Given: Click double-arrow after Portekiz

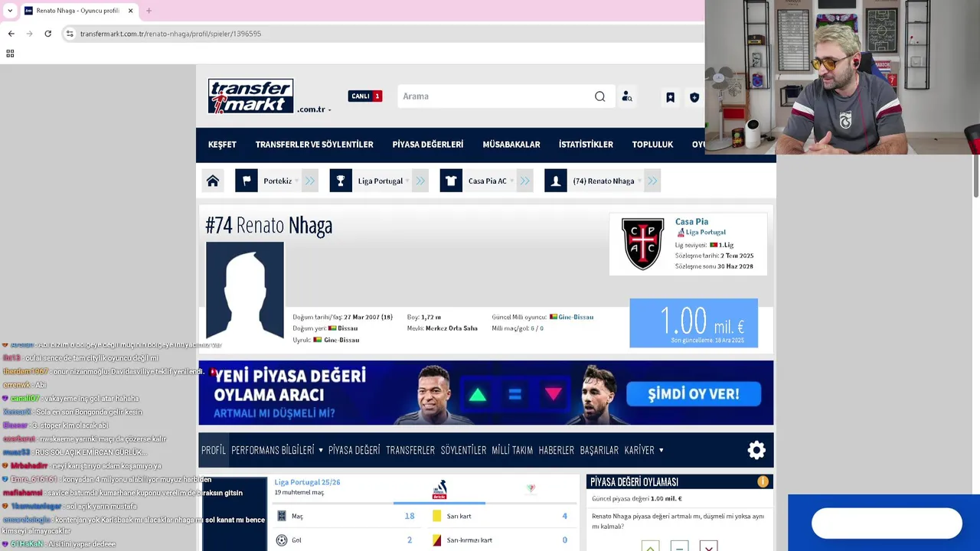Looking at the screenshot, I should 310,181.
